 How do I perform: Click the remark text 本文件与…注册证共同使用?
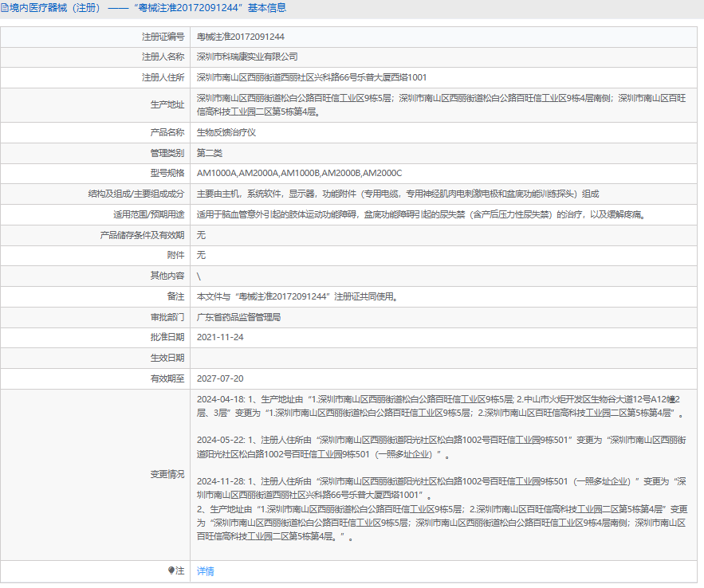tap(297, 296)
